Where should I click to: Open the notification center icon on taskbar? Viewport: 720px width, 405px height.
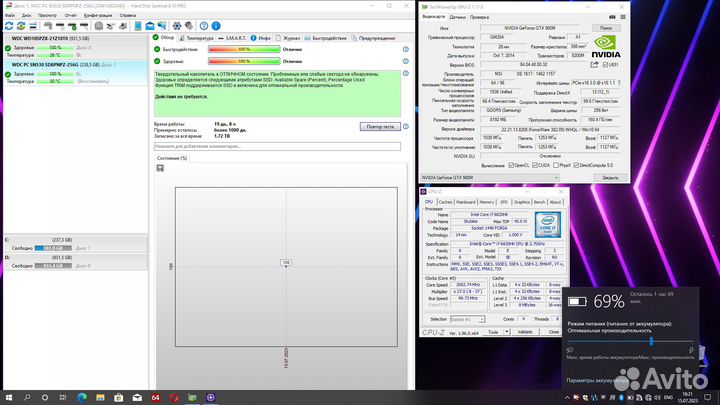pos(708,398)
